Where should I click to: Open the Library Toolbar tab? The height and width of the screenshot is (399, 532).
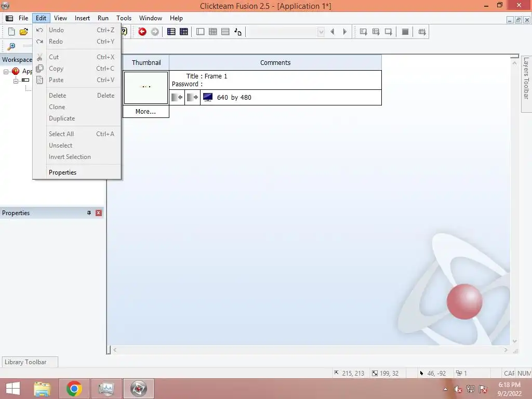[x=30, y=362]
